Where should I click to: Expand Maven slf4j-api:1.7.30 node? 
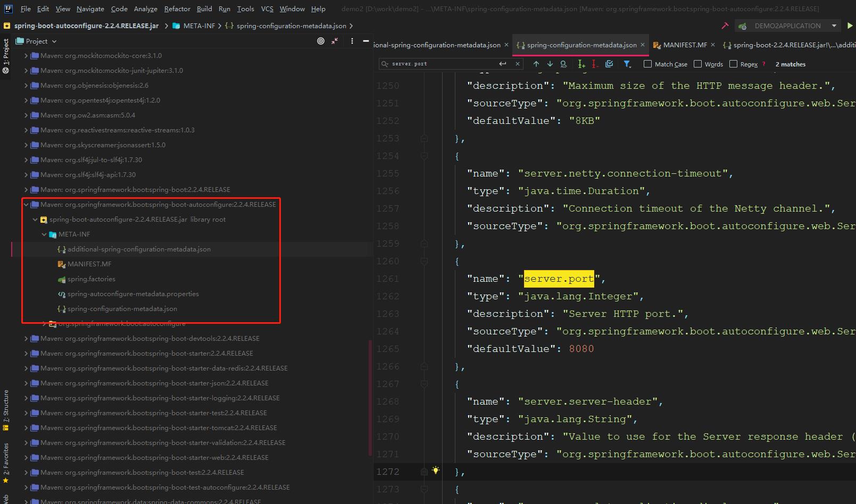26,174
